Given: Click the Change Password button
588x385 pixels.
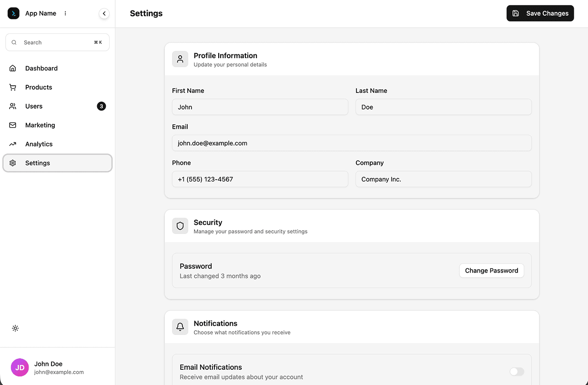Looking at the screenshot, I should (x=491, y=271).
